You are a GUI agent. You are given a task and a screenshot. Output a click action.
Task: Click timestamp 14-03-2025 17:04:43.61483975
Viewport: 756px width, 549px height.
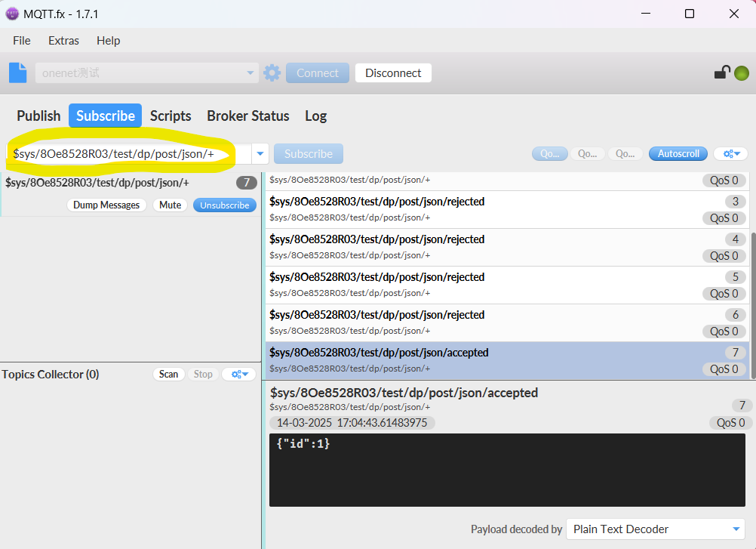(352, 423)
